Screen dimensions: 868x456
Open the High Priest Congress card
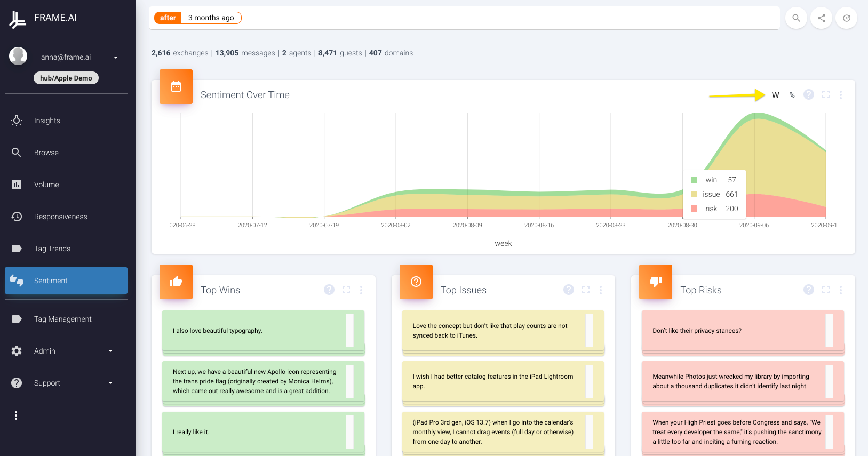coord(743,432)
